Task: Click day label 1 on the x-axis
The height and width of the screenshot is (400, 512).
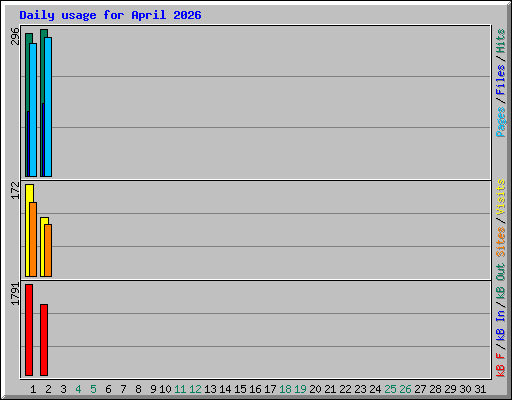Action: pyautogui.click(x=33, y=389)
